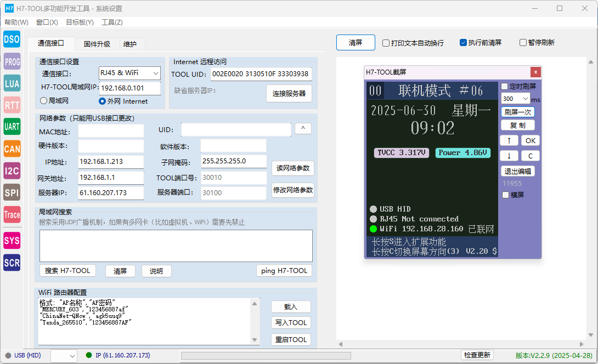Select the LUA script sidebar icon
Image resolution: width=598 pixels, height=364 pixels.
12,83
